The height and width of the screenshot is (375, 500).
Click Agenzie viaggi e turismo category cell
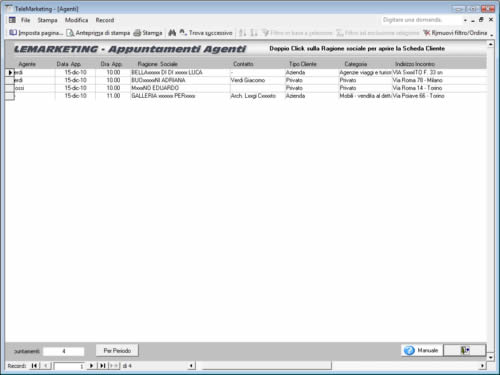pos(365,72)
